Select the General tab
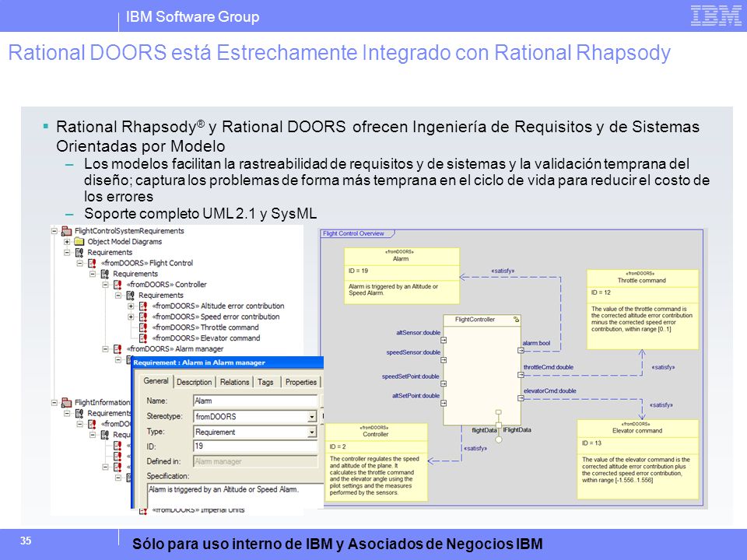Viewport: 747px width, 560px height. pyautogui.click(x=156, y=381)
